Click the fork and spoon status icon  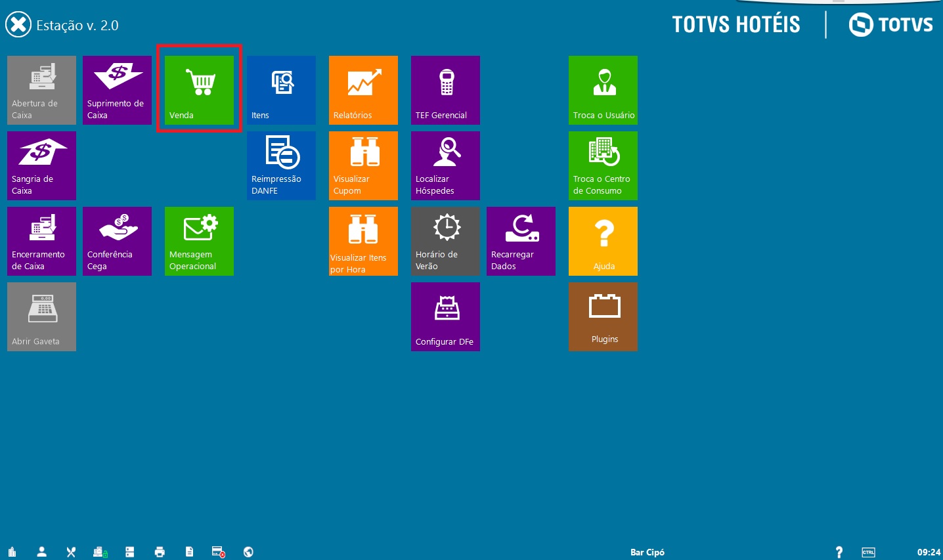[x=71, y=552]
